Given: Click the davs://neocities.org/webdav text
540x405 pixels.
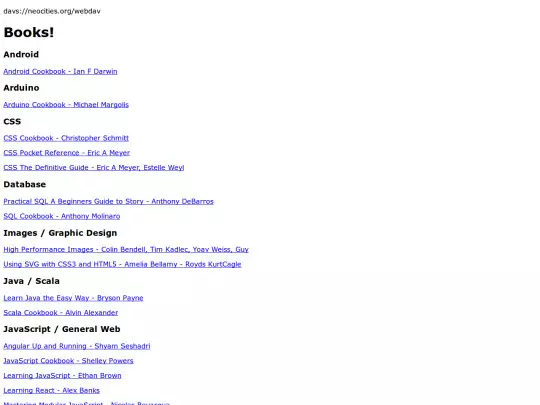Looking at the screenshot, I should tap(52, 11).
